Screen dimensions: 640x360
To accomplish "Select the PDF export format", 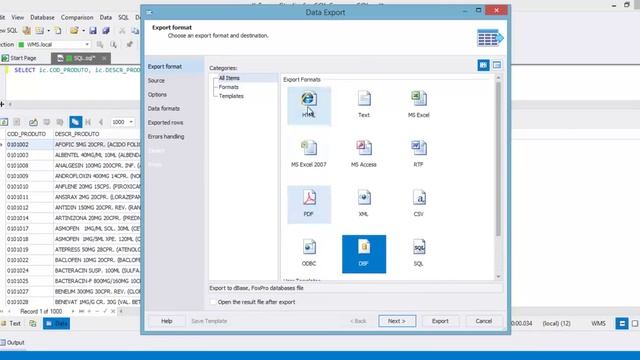I will click(309, 204).
